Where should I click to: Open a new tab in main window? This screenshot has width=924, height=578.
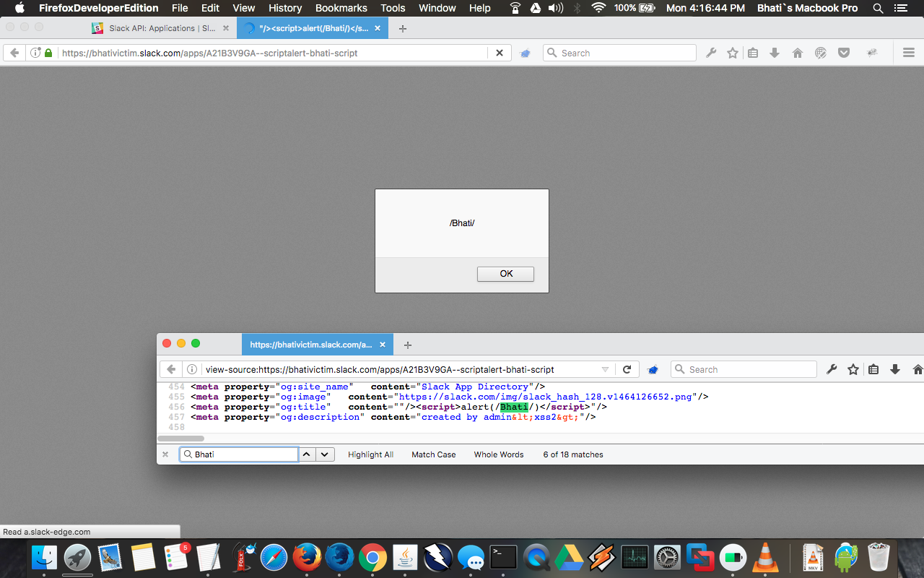tap(403, 29)
